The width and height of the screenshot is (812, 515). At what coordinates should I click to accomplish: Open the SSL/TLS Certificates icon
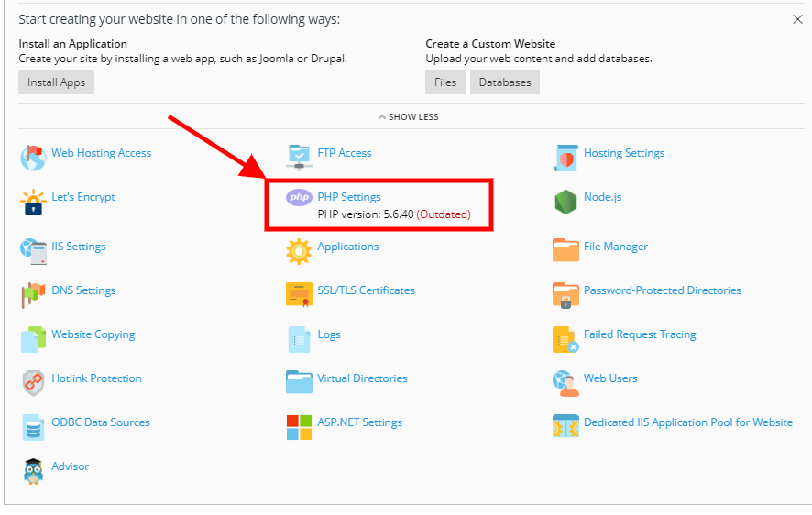pyautogui.click(x=300, y=294)
